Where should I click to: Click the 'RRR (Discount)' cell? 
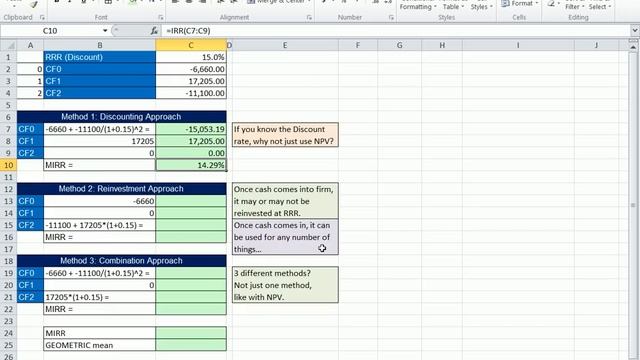(x=100, y=57)
